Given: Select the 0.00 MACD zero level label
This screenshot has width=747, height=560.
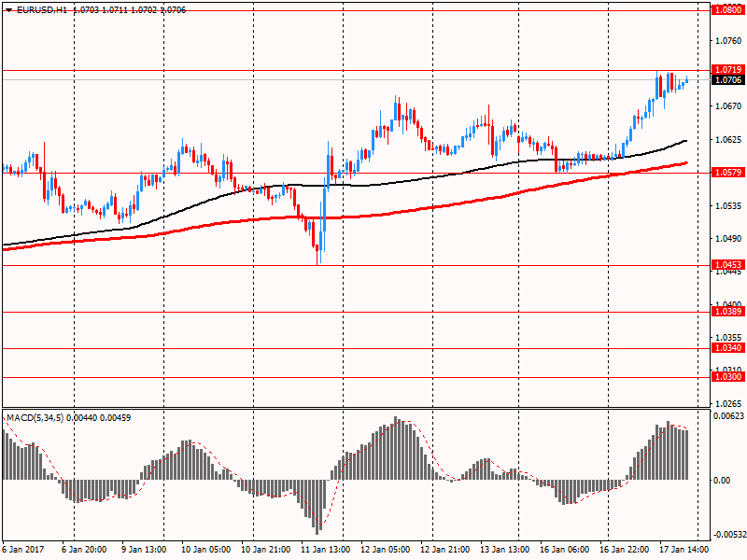Looking at the screenshot, I should [x=722, y=480].
